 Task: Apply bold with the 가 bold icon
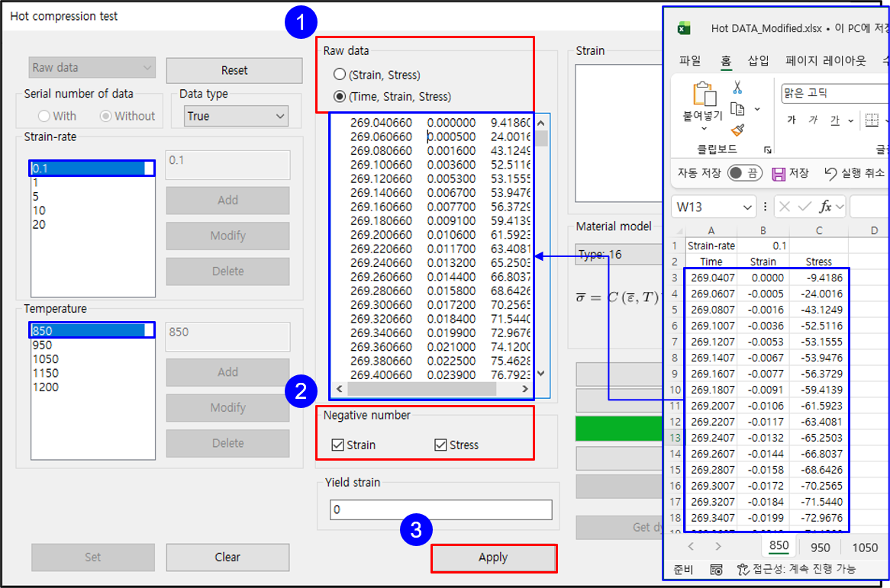[x=792, y=120]
